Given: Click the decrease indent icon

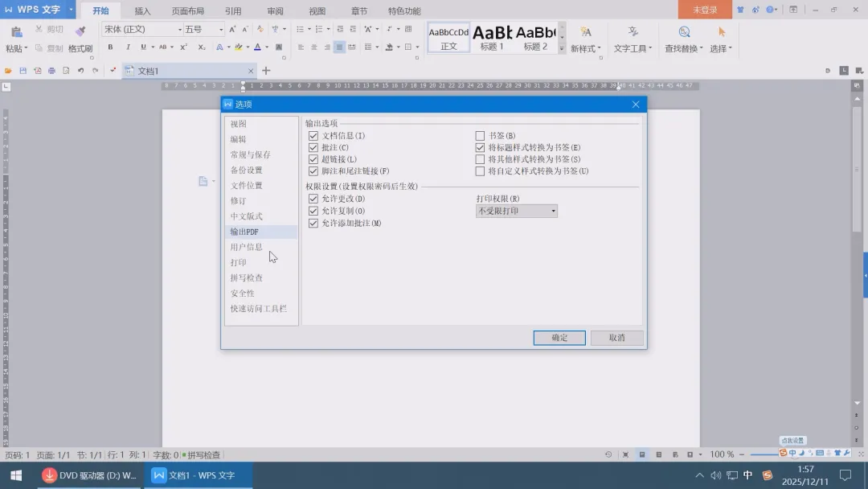Looking at the screenshot, I should click(x=340, y=29).
